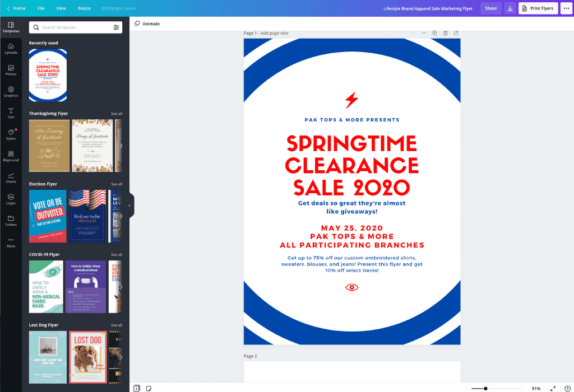Collapse the left panel with the arrow tab
This screenshot has width=574, height=392.
[131, 206]
